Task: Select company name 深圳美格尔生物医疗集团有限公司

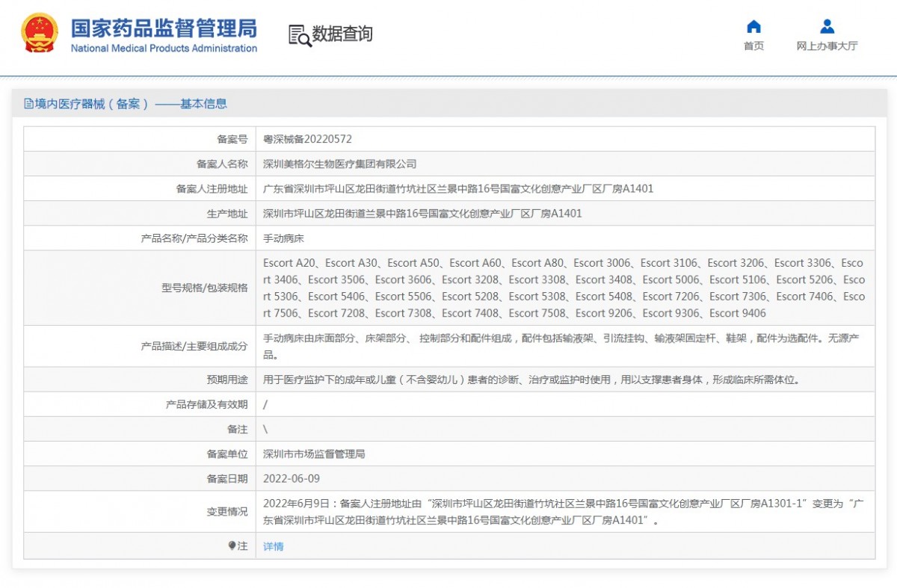Action: 340,164
